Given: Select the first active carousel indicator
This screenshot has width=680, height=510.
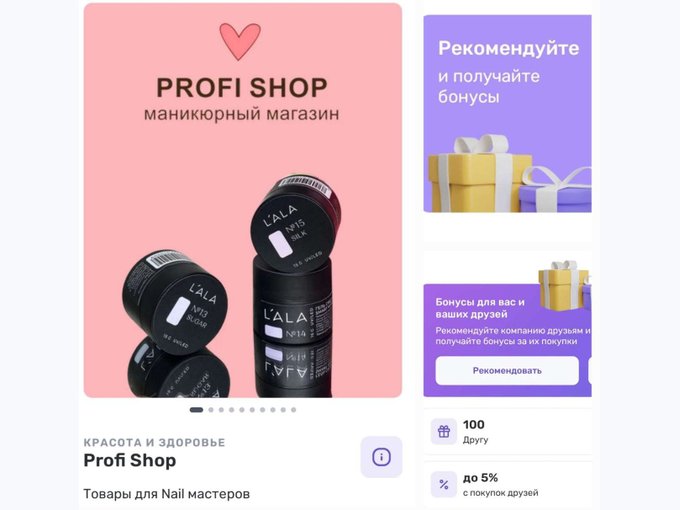Looking at the screenshot, I should tap(196, 410).
